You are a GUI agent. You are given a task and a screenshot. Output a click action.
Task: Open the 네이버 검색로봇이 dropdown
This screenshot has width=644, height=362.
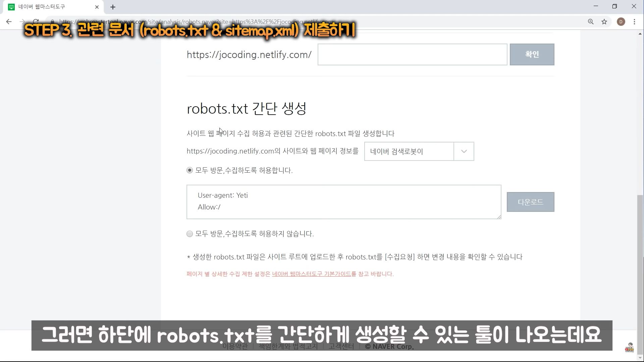point(419,151)
